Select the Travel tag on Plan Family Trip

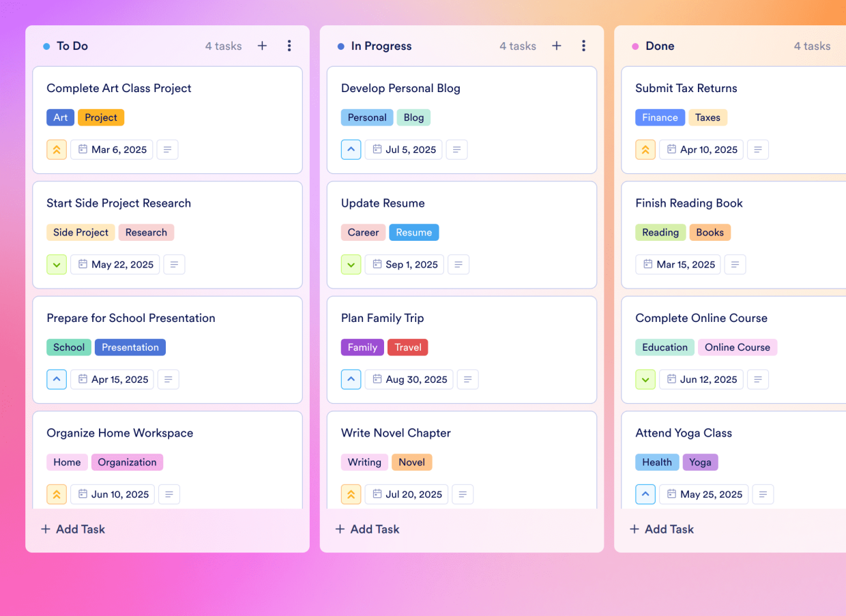click(407, 347)
